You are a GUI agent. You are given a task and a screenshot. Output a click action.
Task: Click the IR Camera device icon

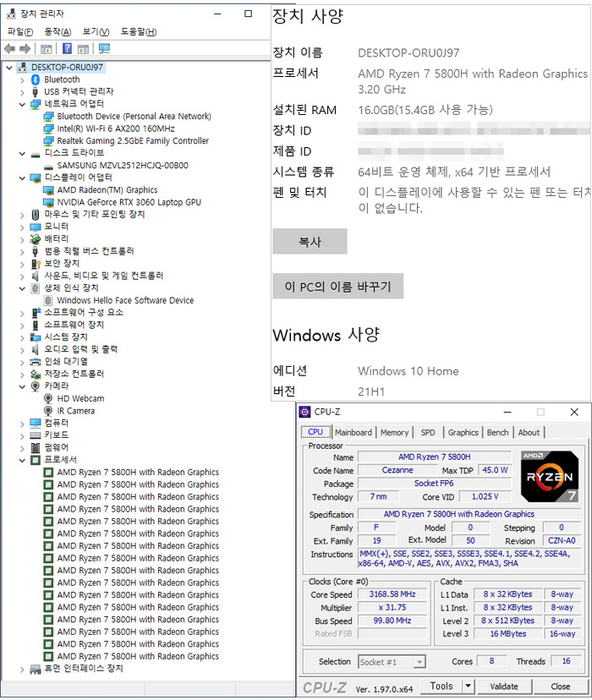tap(48, 411)
